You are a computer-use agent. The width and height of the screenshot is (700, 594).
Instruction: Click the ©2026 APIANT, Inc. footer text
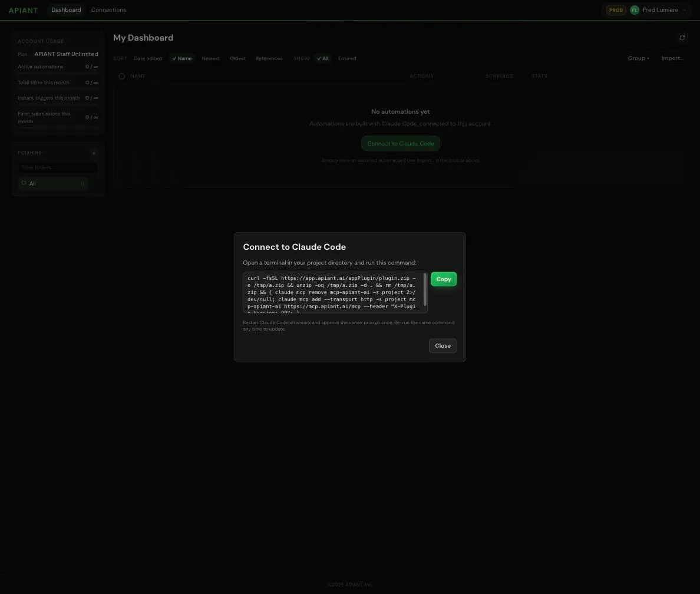[349, 585]
